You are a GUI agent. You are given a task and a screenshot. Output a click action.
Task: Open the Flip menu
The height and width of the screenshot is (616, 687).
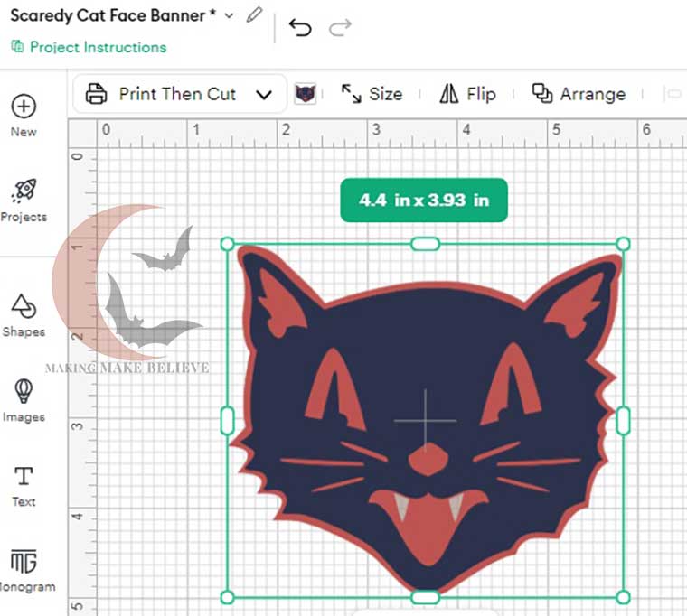[467, 94]
